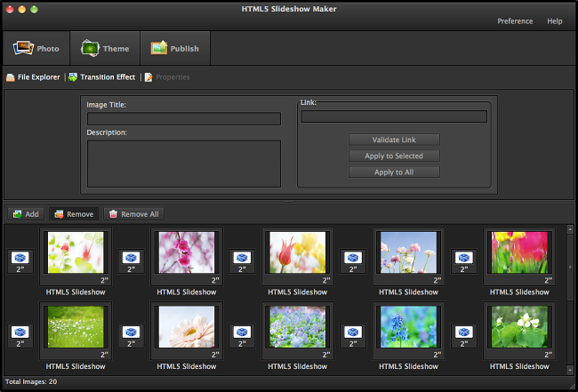Select the pink flowers against blue sky thumbnail

click(x=408, y=252)
